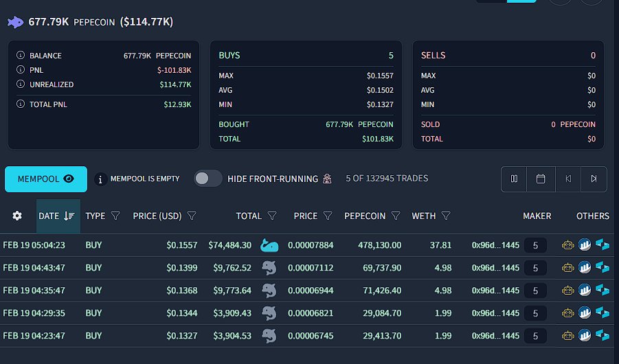
Task: Click the BALANCE info icon
Action: pyautogui.click(x=21, y=55)
